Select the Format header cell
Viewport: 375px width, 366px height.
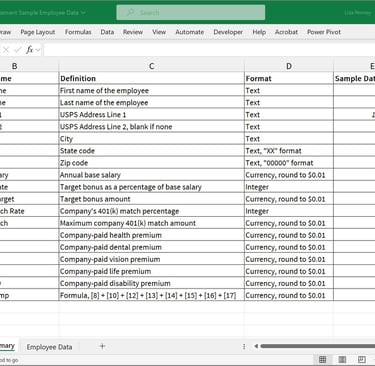pos(289,78)
